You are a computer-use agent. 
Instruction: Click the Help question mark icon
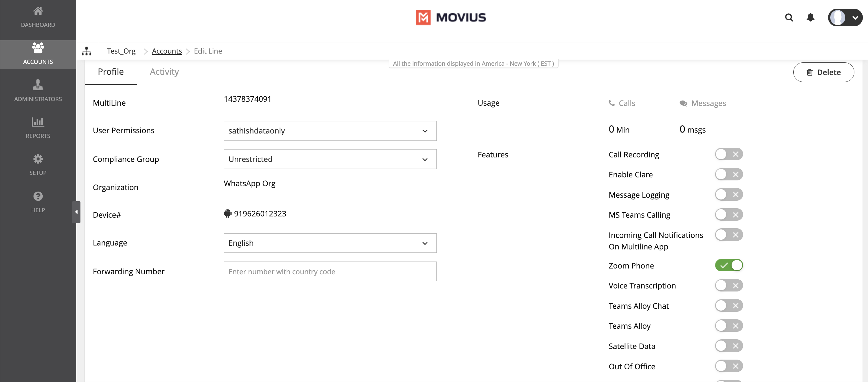[38, 196]
